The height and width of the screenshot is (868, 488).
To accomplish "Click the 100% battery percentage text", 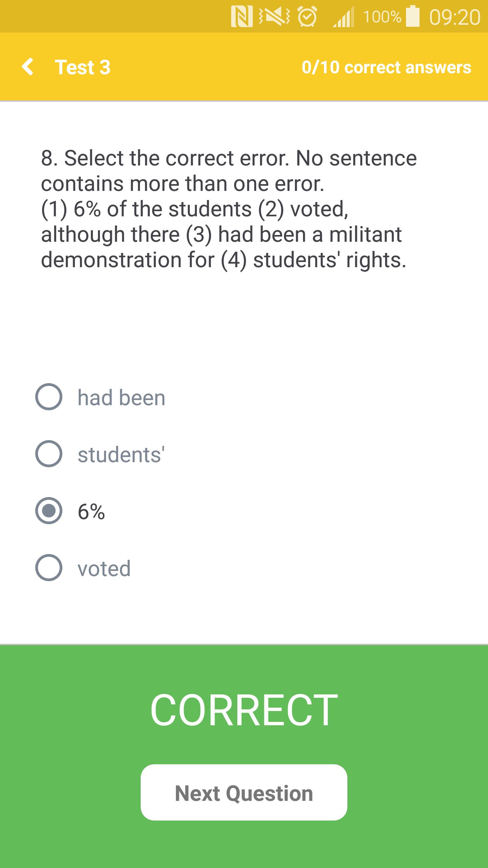I will (382, 17).
